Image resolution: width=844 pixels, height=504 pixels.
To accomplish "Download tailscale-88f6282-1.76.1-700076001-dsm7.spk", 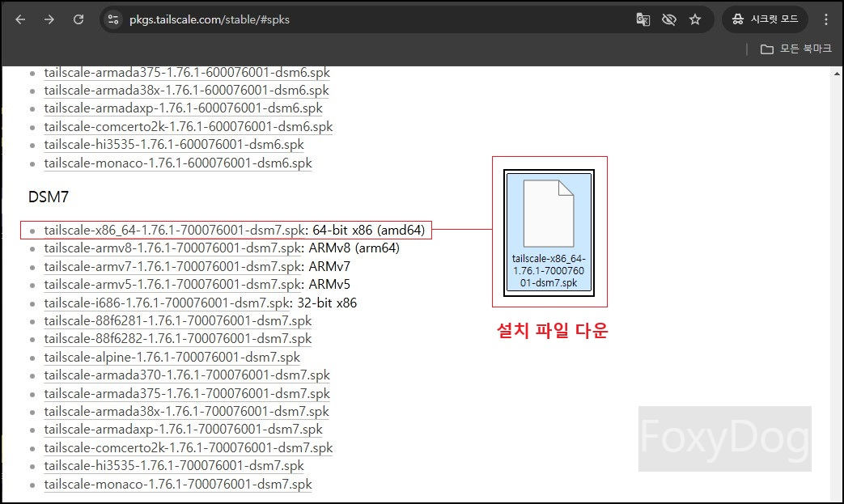I will point(178,338).
